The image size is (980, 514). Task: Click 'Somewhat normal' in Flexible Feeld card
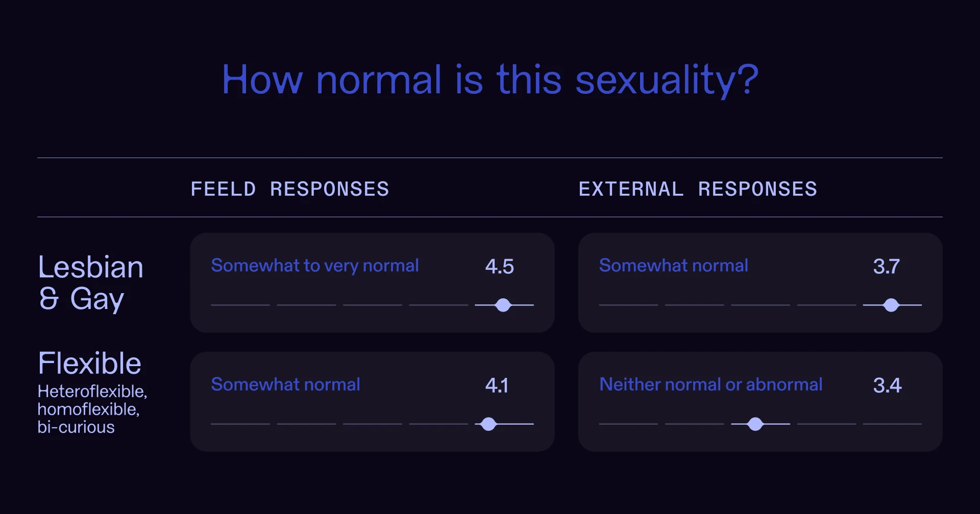(x=286, y=384)
